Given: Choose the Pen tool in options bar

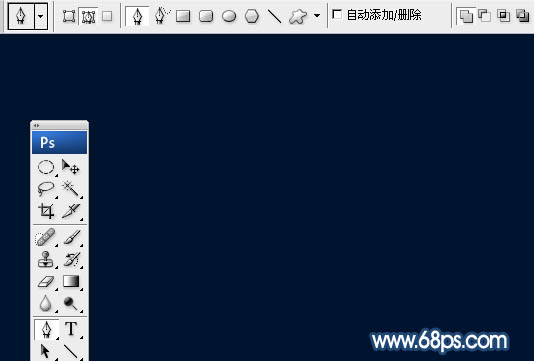Looking at the screenshot, I should point(137,16).
